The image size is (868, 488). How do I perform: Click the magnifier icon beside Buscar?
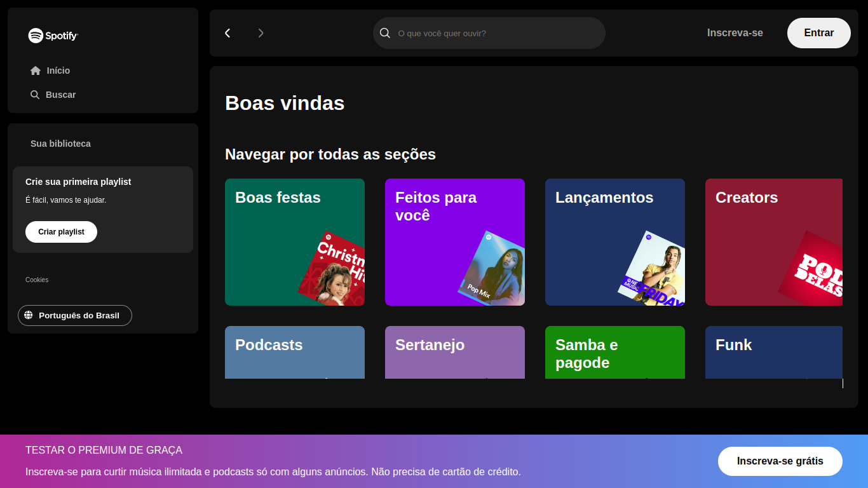pyautogui.click(x=35, y=95)
